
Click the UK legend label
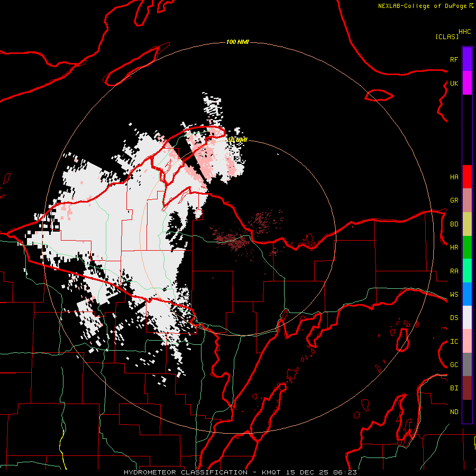coord(454,83)
